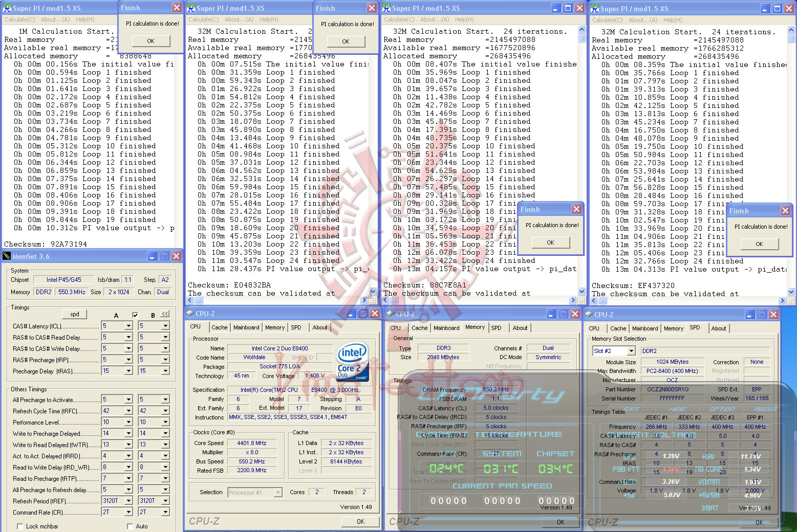Click OK button in CPU-Z processor window
Image resolution: width=797 pixels, height=532 pixels.
[x=360, y=522]
